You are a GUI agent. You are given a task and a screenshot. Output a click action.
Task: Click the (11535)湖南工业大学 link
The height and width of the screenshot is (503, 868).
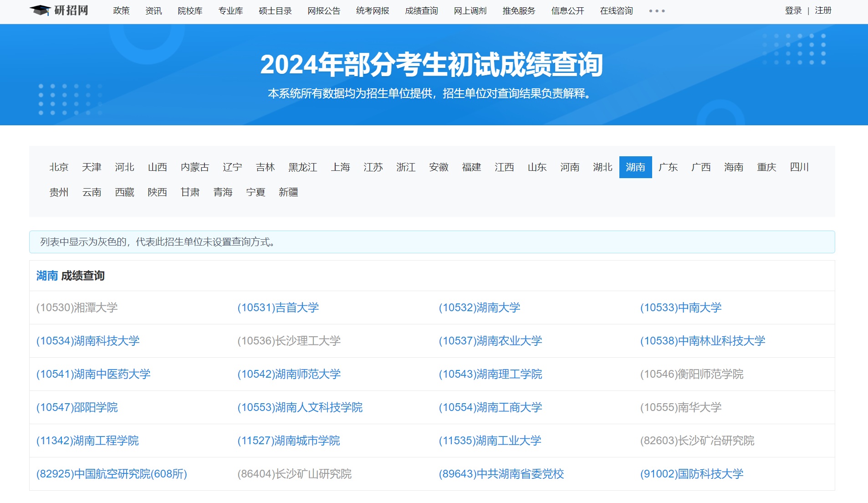(490, 441)
